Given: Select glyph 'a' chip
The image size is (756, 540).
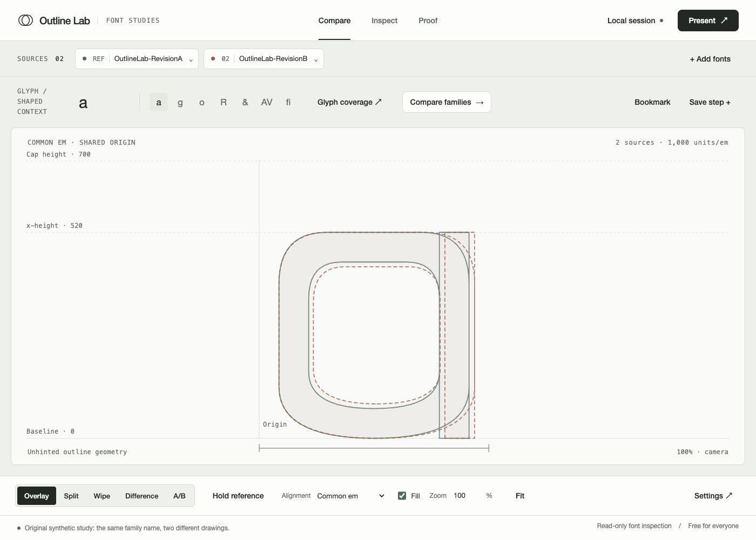Looking at the screenshot, I should coord(158,102).
